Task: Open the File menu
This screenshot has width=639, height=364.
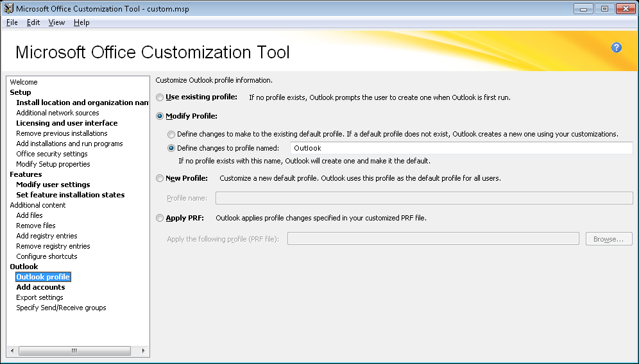Action: (12, 22)
